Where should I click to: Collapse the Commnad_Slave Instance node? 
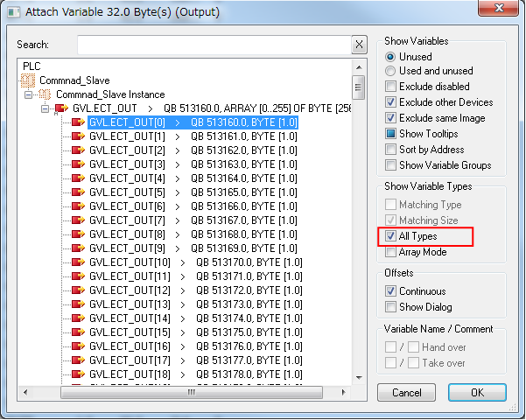click(x=30, y=94)
